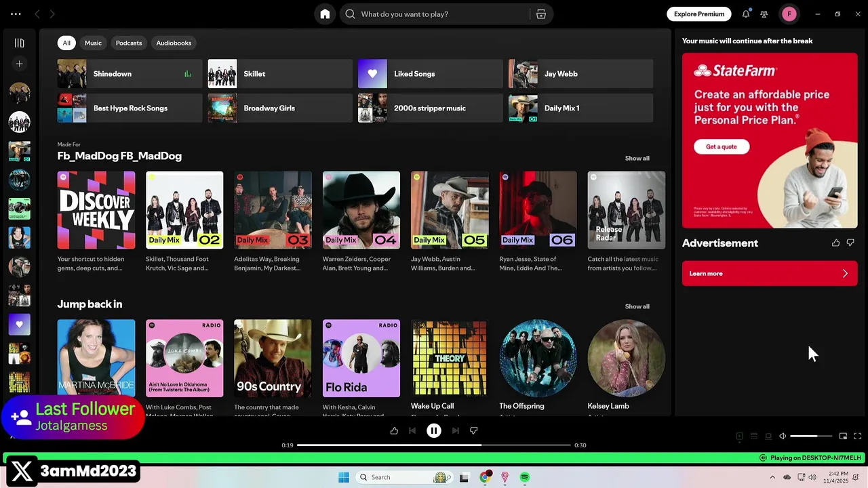Image resolution: width=868 pixels, height=488 pixels.
Task: Select the All filter chip
Action: click(66, 43)
